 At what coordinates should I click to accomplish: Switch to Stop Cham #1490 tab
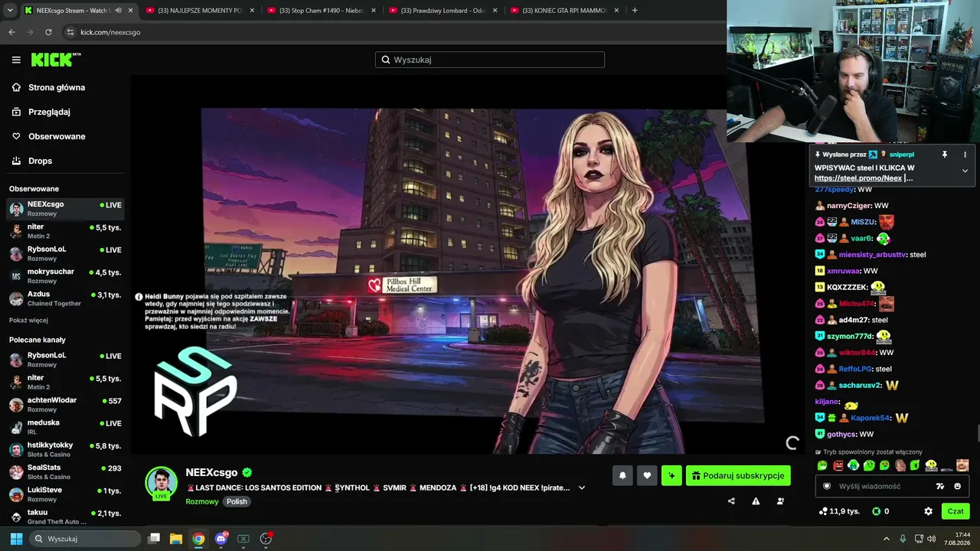(322, 11)
